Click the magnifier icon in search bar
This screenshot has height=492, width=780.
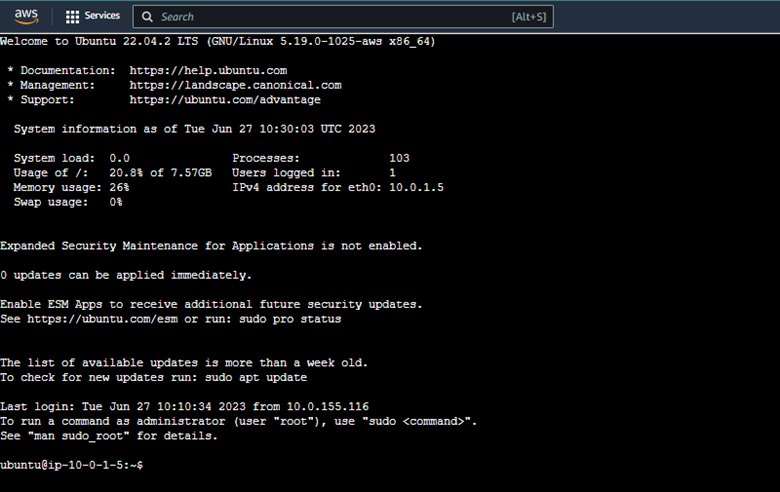pos(147,17)
